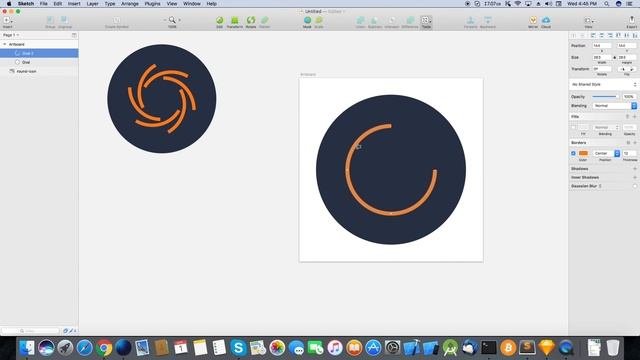Click the zoom out minus button

pyautogui.click(x=165, y=20)
